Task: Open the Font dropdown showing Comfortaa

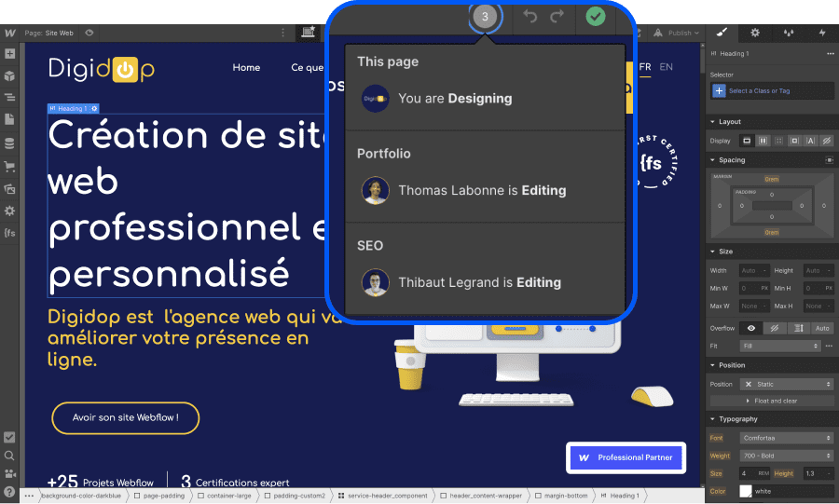Action: tap(787, 438)
